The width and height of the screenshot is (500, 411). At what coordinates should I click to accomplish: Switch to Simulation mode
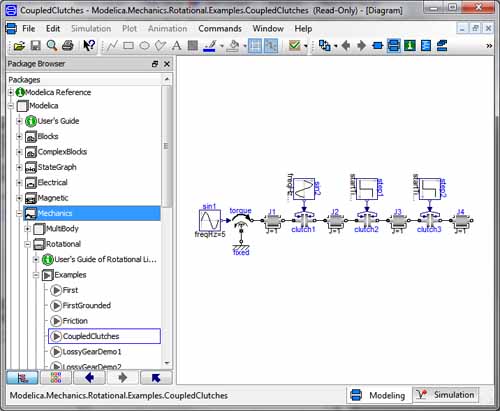(446, 395)
